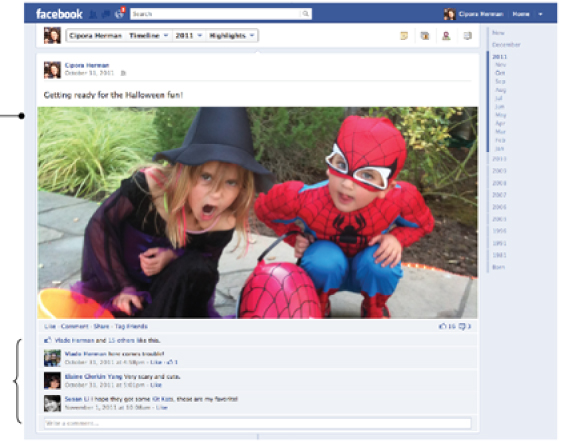Click the search magnifier icon
This screenshot has width=561, height=443.
305,14
